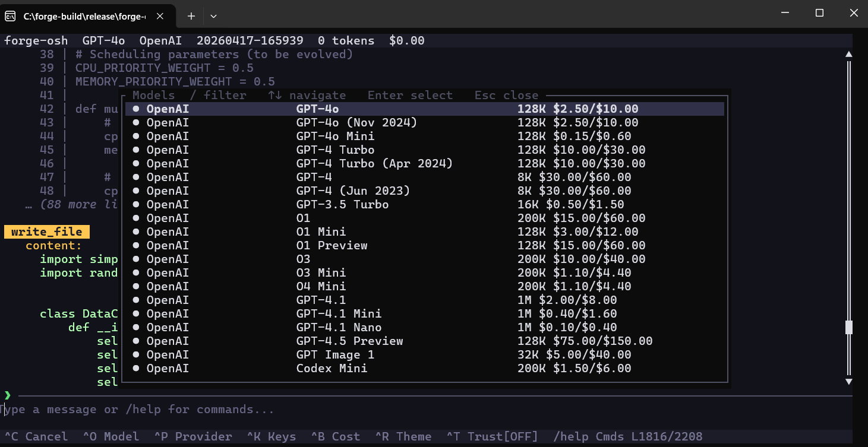Click Esc close in models header

(506, 96)
